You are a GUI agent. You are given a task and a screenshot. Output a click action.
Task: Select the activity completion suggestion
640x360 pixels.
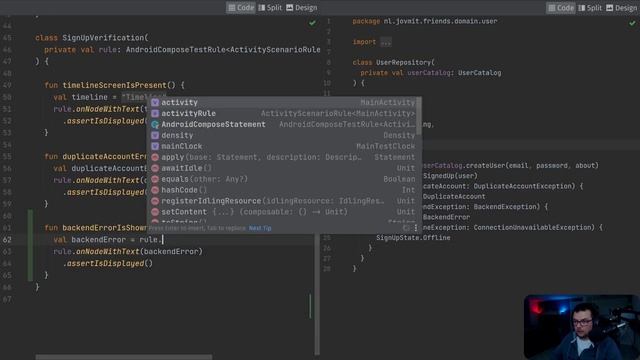point(283,102)
